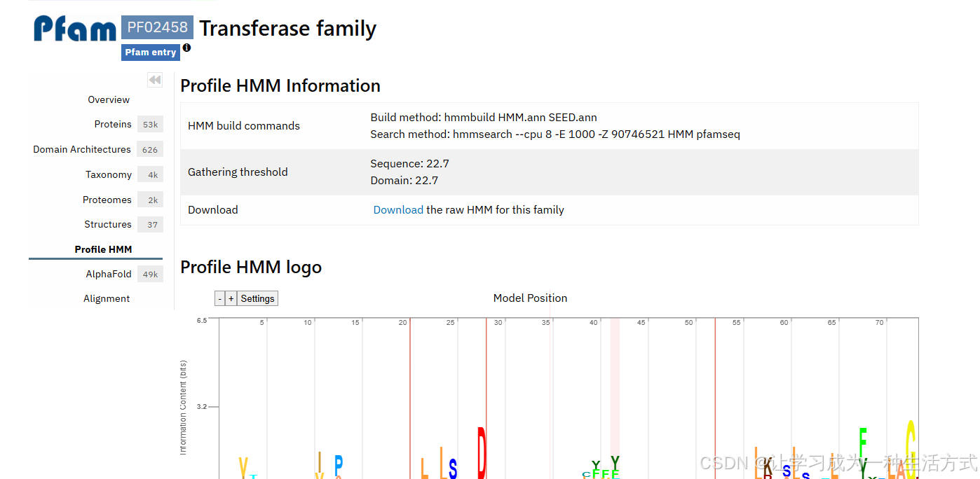The height and width of the screenshot is (479, 980).
Task: Click the 49k AlphaFold count badge
Action: pyautogui.click(x=150, y=274)
